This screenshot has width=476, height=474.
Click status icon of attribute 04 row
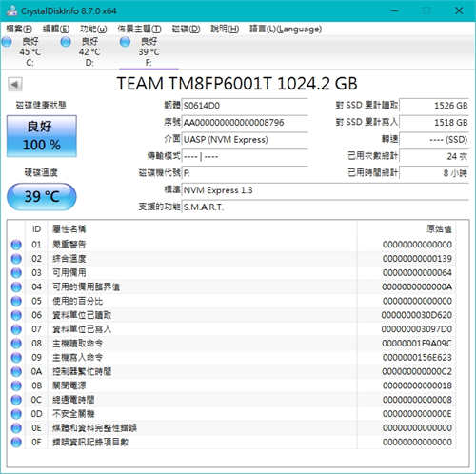16,287
